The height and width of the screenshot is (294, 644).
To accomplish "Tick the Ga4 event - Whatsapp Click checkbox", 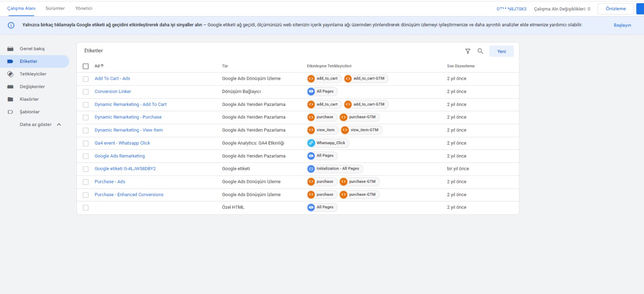I will tap(86, 143).
